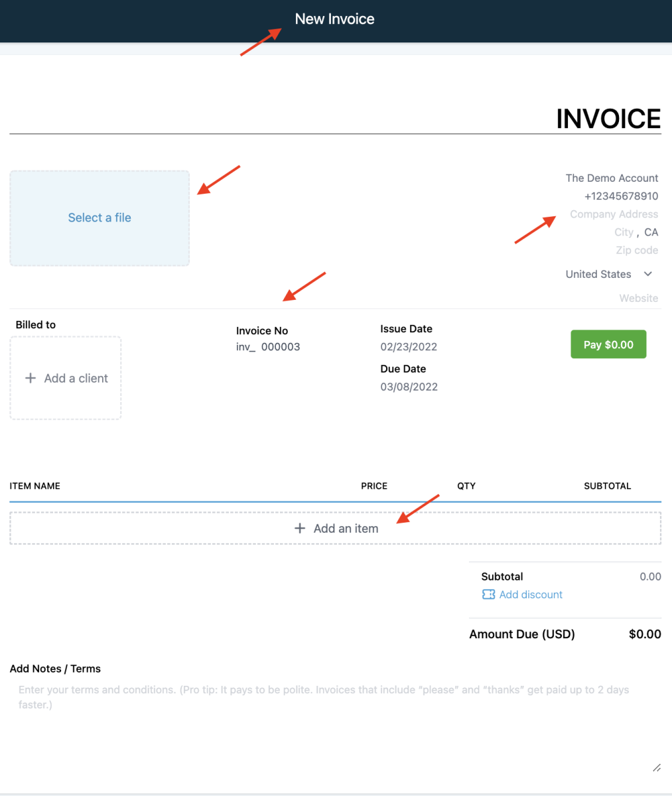
Task: Click the plus icon beside Add an item
Action: pyautogui.click(x=300, y=528)
